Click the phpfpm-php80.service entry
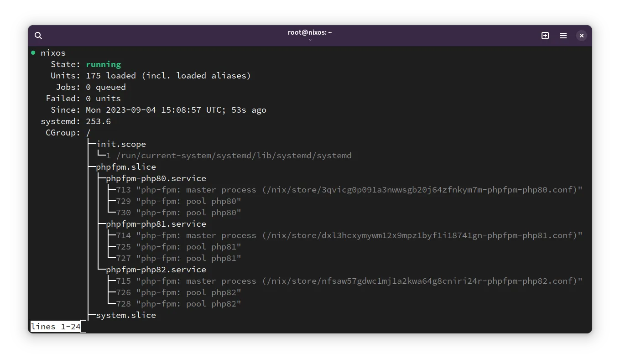Image resolution: width=620 pixels, height=364 pixels. click(x=156, y=178)
